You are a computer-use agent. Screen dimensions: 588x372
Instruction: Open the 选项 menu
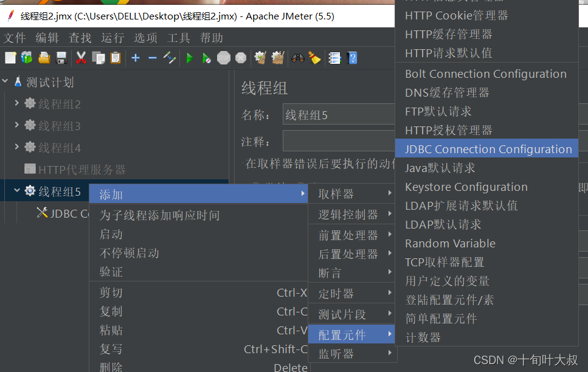(x=145, y=38)
